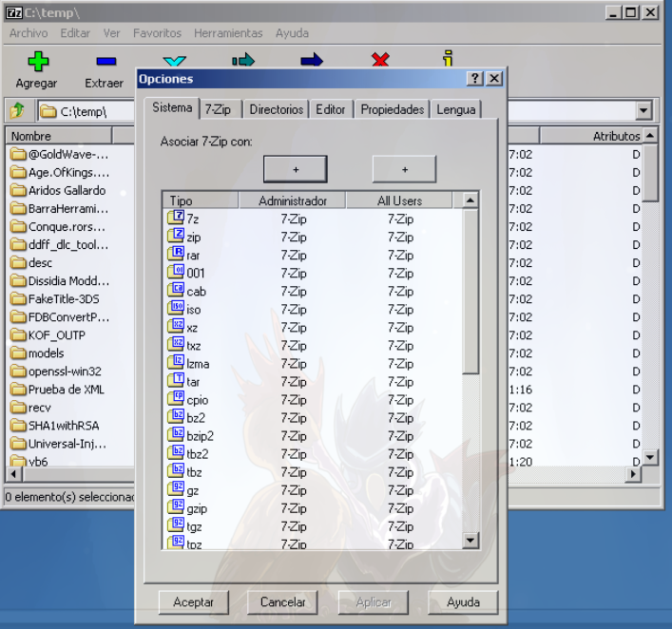
Task: Click down arrow of main window scrollbar
Action: click(x=650, y=457)
